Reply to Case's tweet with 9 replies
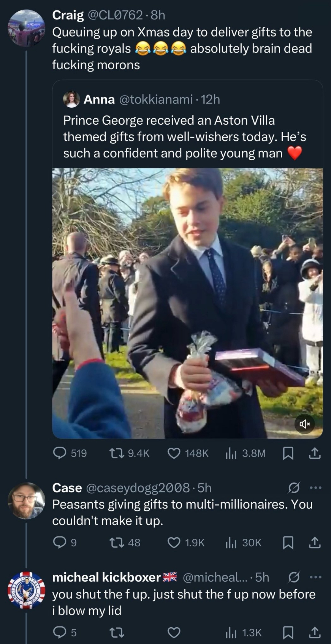Screen dimensions: 331x644 (x=65, y=542)
